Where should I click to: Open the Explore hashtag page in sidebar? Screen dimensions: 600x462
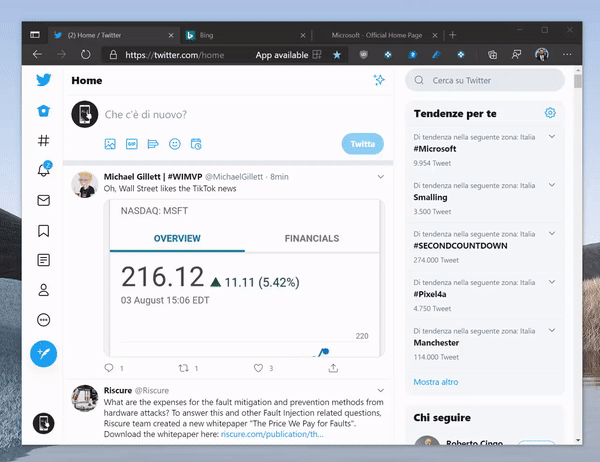tap(43, 141)
